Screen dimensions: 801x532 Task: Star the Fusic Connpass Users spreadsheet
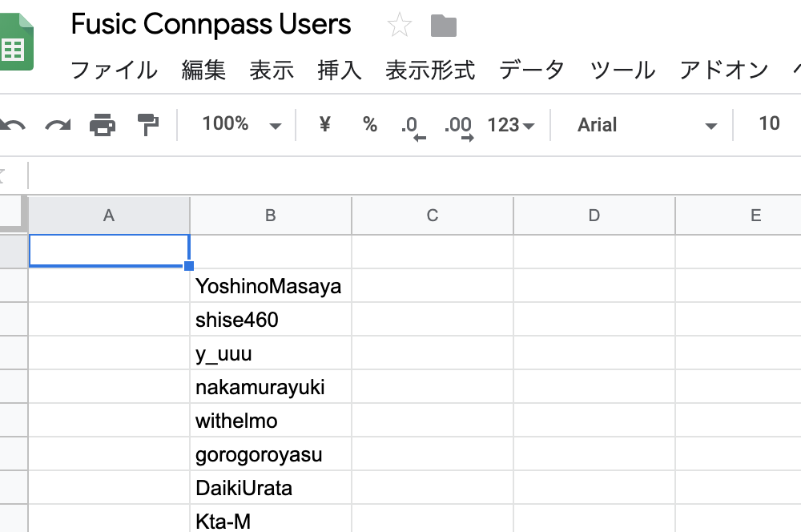tap(398, 24)
